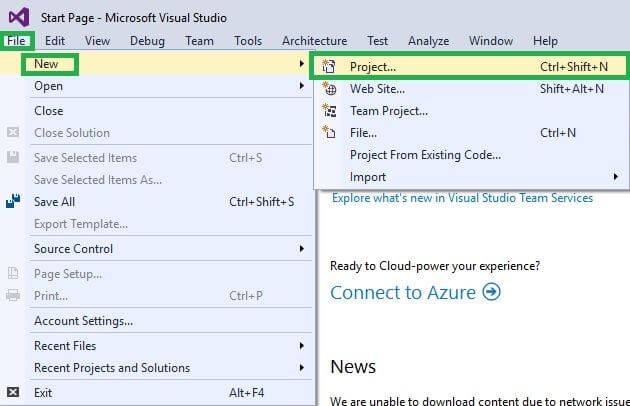The image size is (630, 406).
Task: Click the New File icon
Action: [x=329, y=133]
